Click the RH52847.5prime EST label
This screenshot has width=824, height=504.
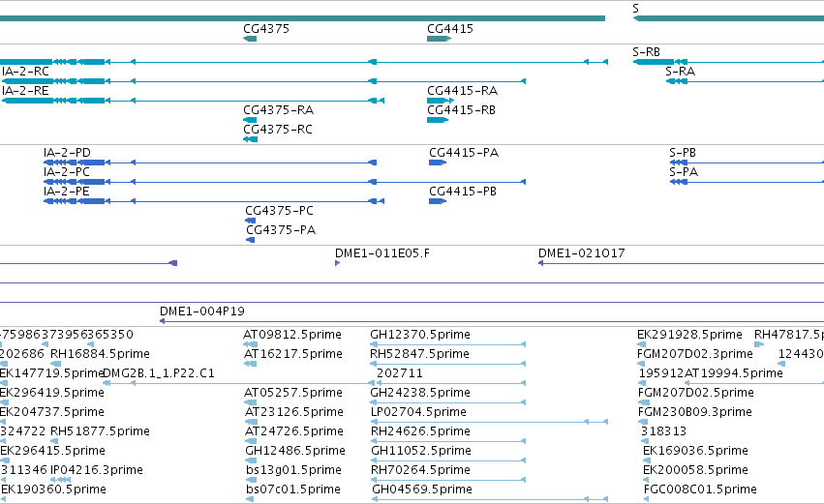420,354
